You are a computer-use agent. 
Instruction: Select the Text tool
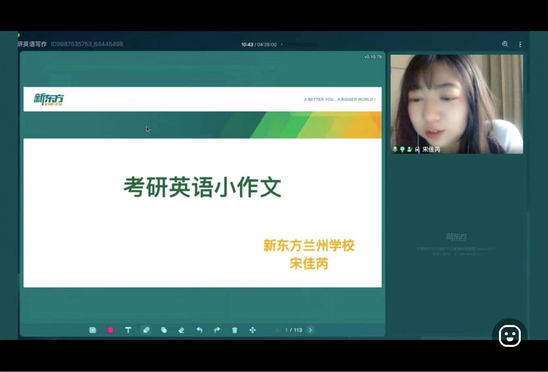tap(128, 330)
